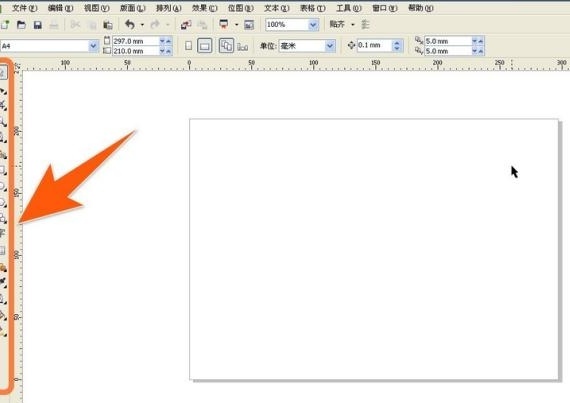This screenshot has width=570, height=403.
Task: Launch the application launcher icon
Action: click(224, 24)
